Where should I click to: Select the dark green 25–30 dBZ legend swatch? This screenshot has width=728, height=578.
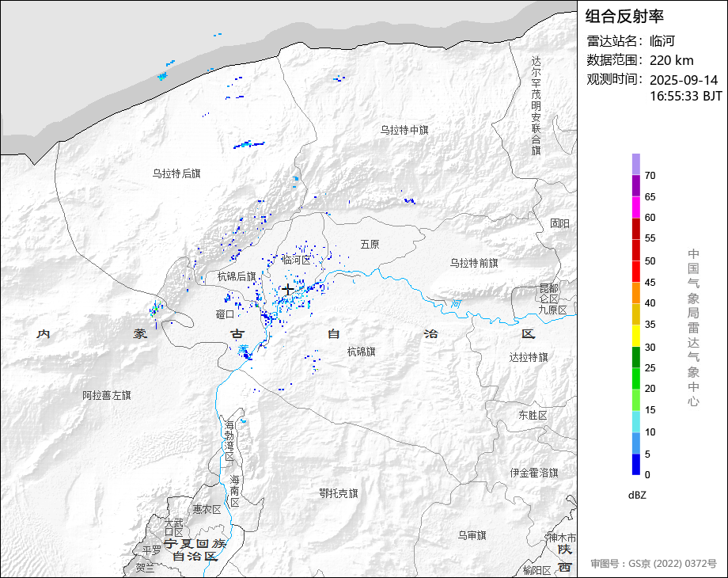pyautogui.click(x=636, y=357)
